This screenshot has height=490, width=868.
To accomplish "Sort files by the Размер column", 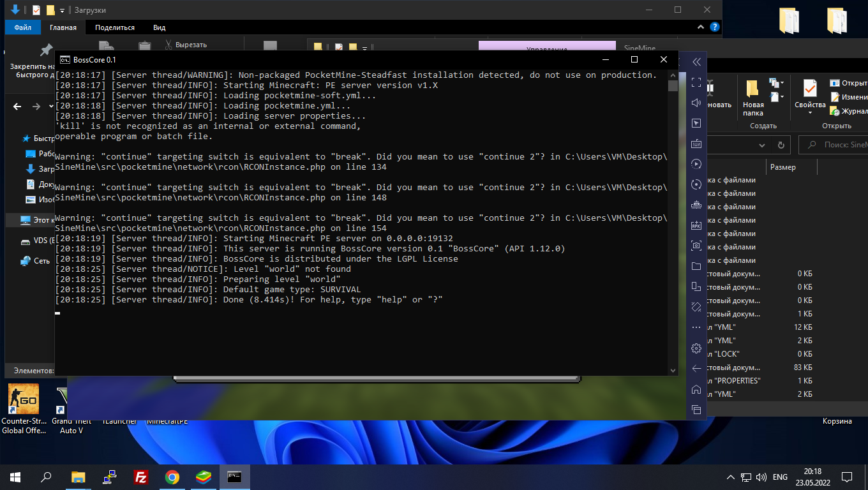I will 782,167.
